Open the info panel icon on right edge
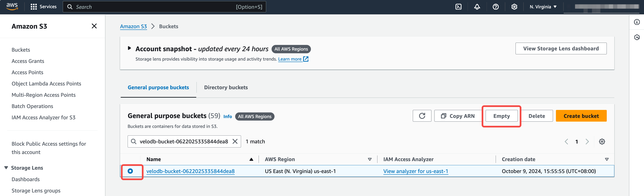 (x=636, y=22)
